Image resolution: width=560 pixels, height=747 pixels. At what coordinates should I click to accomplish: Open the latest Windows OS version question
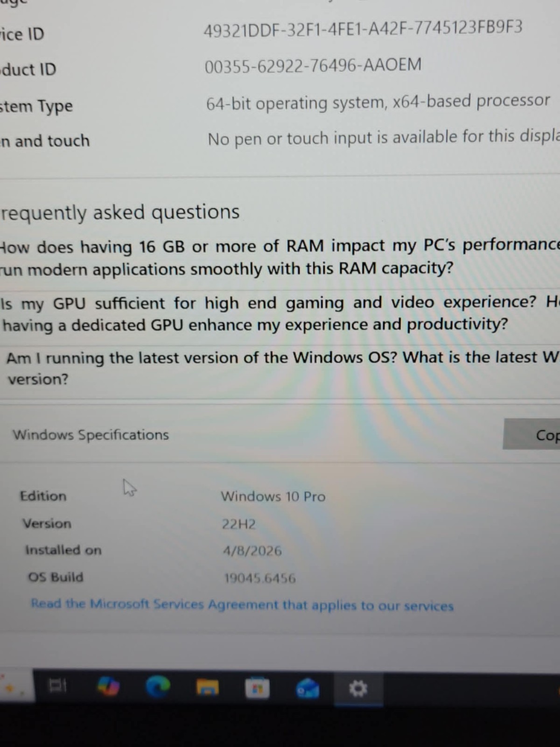pos(280,368)
